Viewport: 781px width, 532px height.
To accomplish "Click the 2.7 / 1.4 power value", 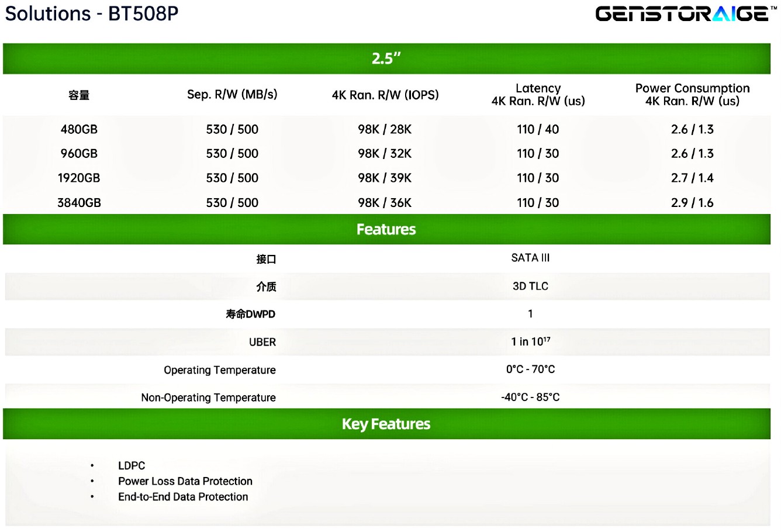I will pos(692,178).
